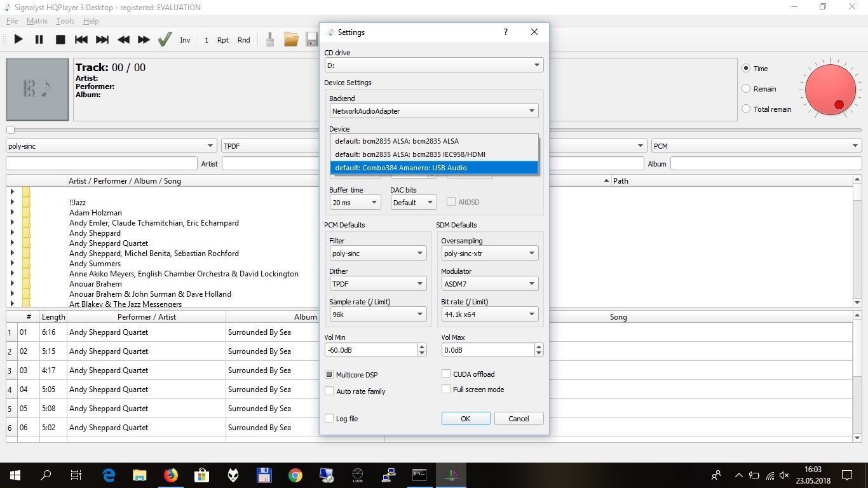The width and height of the screenshot is (868, 488).
Task: Skip to previous track
Action: click(x=81, y=39)
